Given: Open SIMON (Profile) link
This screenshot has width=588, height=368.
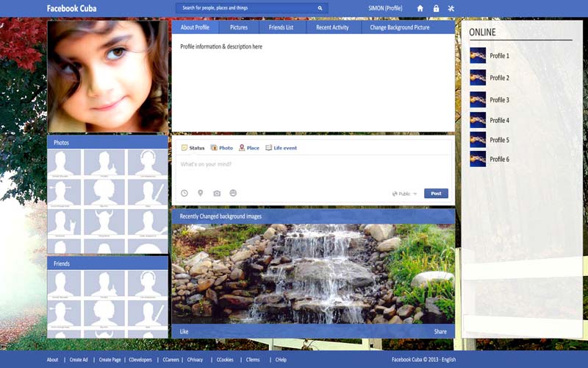Looking at the screenshot, I should [385, 8].
